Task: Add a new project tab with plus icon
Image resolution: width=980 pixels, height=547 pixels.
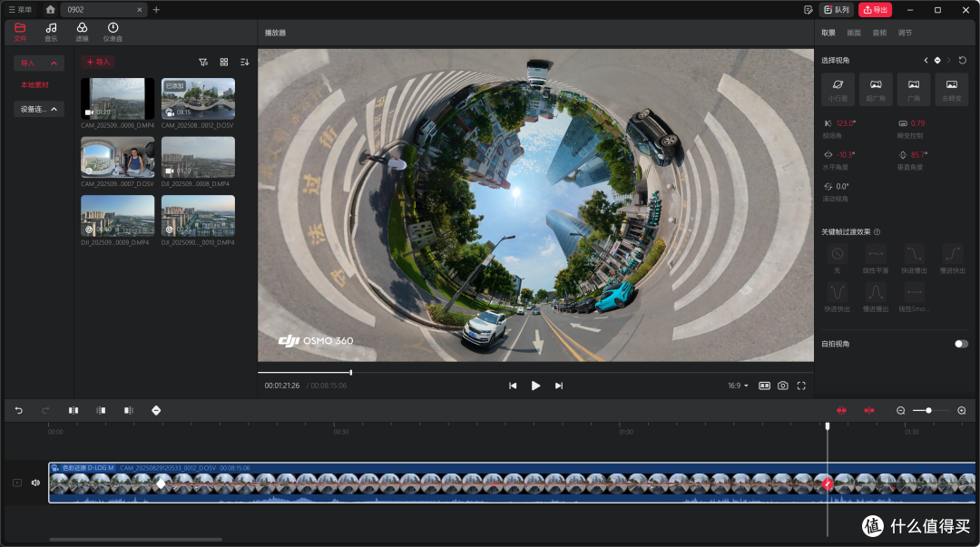Action: (x=156, y=9)
